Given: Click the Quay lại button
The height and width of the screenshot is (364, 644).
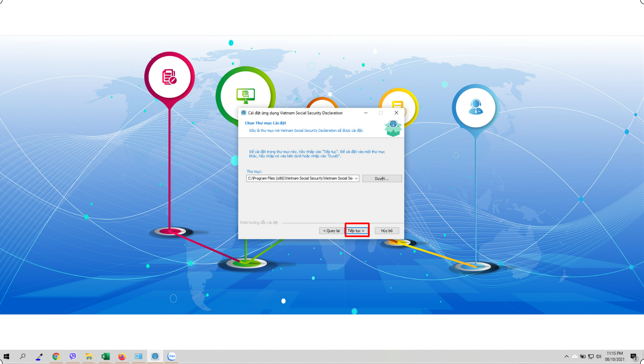Looking at the screenshot, I should [331, 230].
